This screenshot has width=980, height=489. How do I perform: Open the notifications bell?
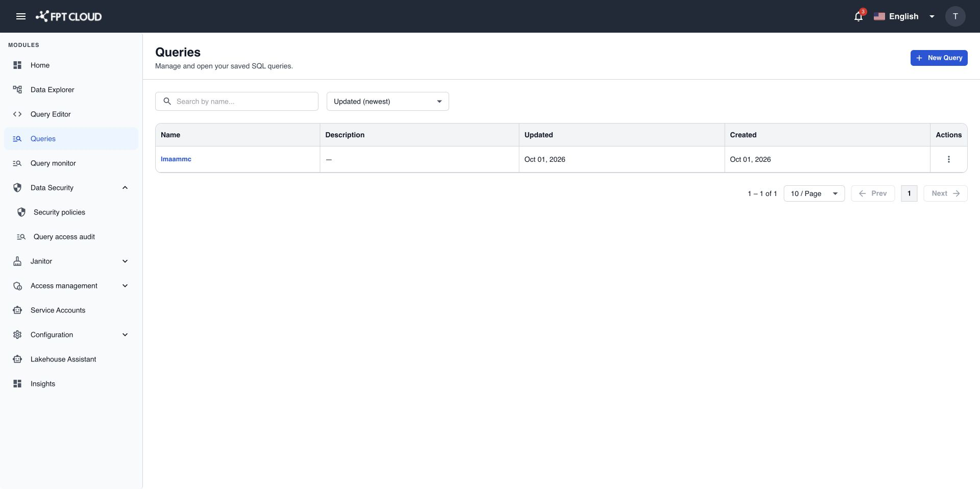859,16
